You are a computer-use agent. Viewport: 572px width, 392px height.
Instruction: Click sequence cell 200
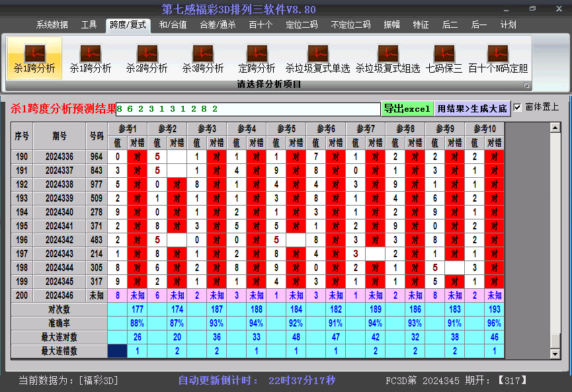(22, 295)
